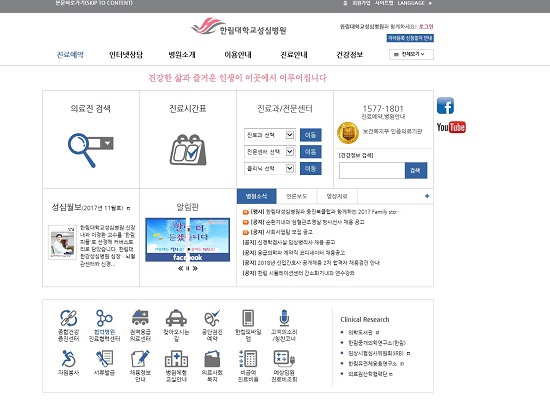The height and width of the screenshot is (400, 550).
Task: Open the ambulance emergency center icon
Action: coord(140,318)
